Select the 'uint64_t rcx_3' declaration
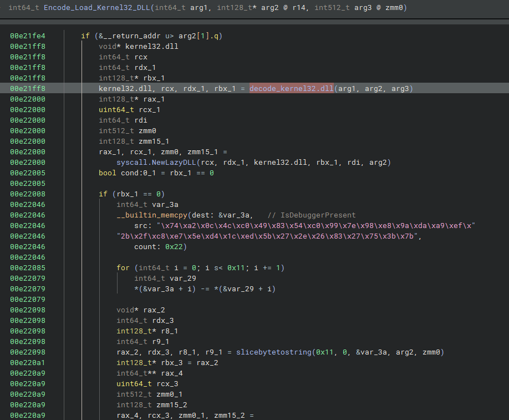 pos(147,383)
